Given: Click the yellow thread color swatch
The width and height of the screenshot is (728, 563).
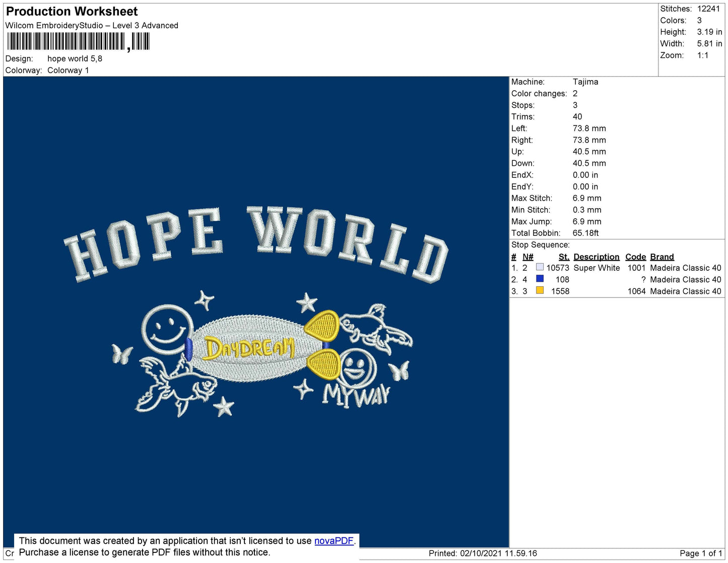Looking at the screenshot, I should pos(540,290).
